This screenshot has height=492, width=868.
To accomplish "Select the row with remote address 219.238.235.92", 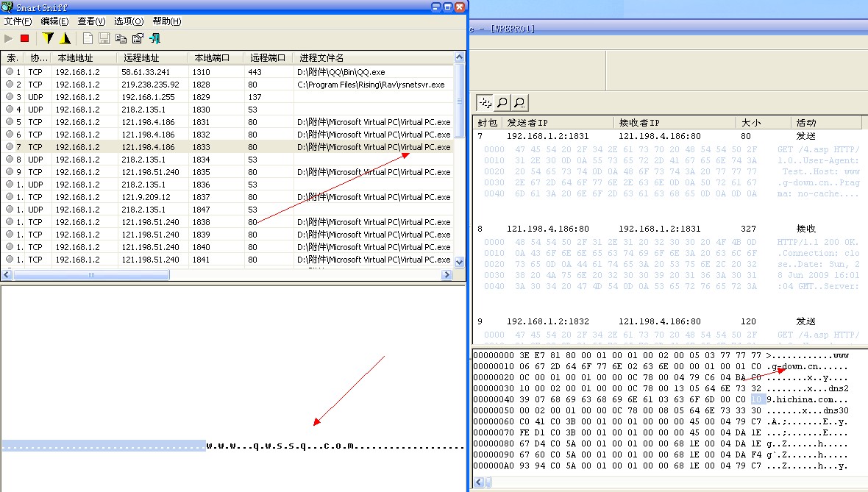I will point(227,84).
